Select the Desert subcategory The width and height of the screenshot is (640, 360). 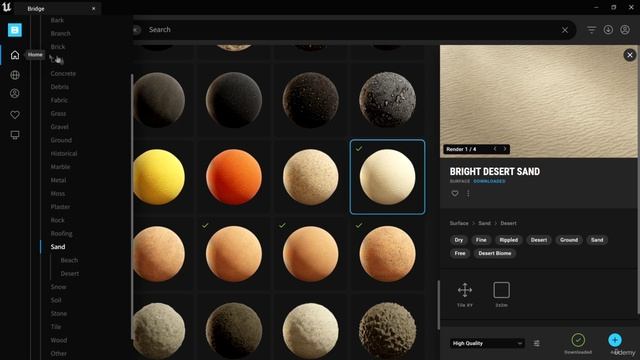[x=70, y=274]
